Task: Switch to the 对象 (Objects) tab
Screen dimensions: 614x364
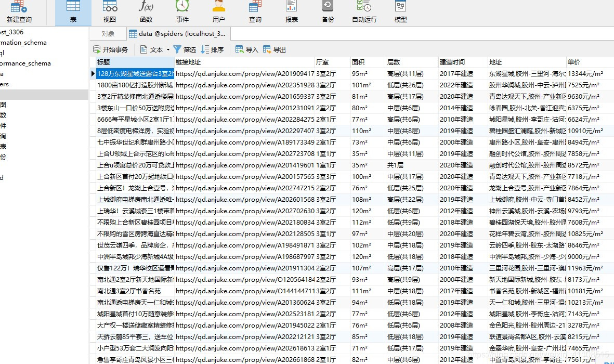Action: coord(108,33)
